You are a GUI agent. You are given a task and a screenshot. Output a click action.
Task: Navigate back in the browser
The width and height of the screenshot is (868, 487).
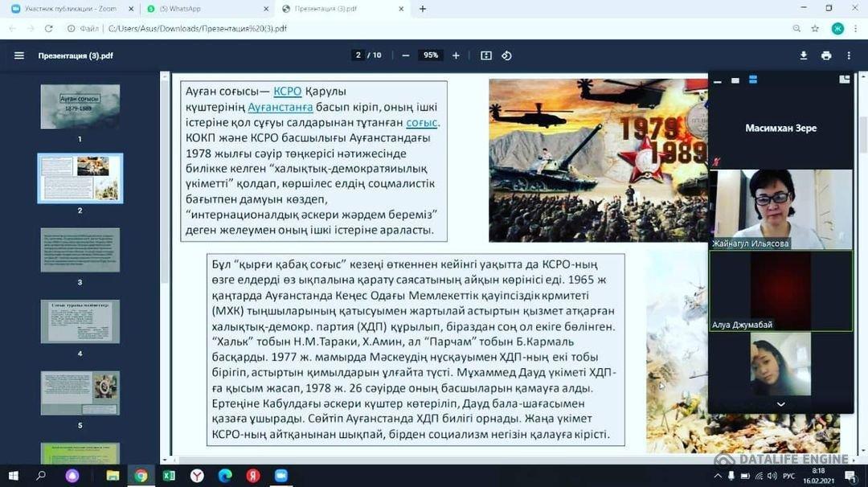(x=11, y=27)
